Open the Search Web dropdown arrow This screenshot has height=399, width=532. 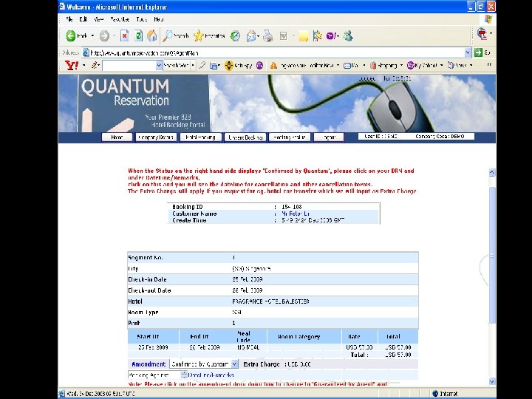(193, 65)
